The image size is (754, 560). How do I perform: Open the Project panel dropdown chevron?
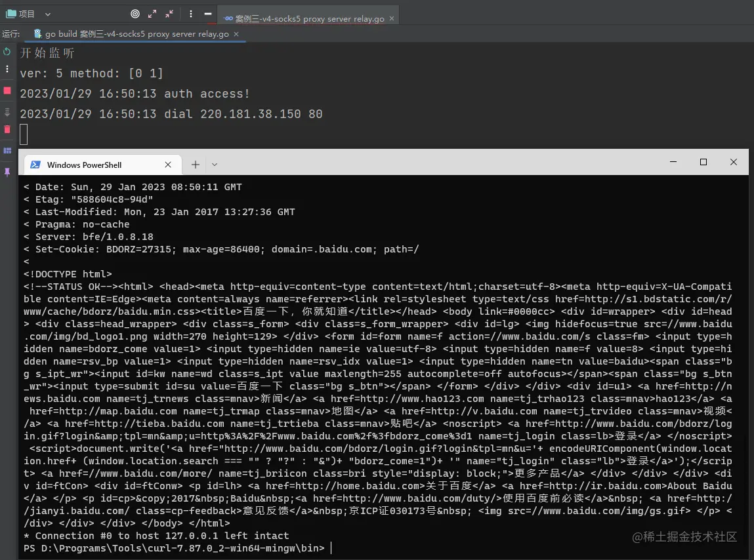(x=48, y=14)
